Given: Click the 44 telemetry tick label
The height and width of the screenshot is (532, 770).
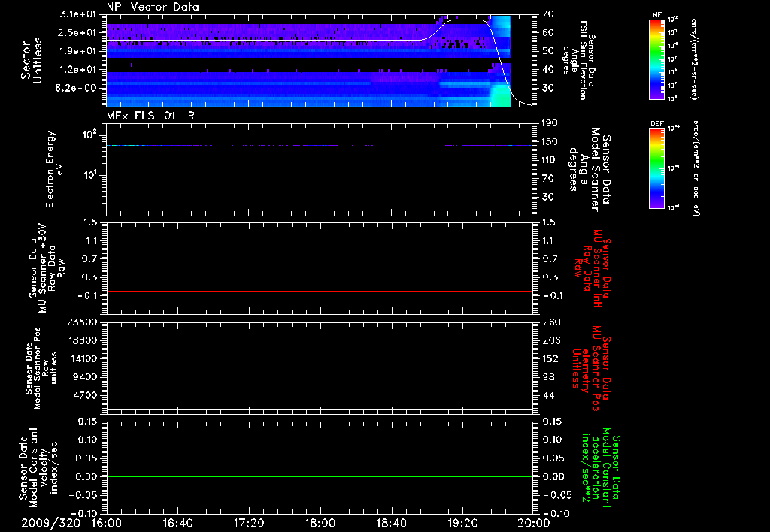Looking at the screenshot, I should tap(548, 395).
